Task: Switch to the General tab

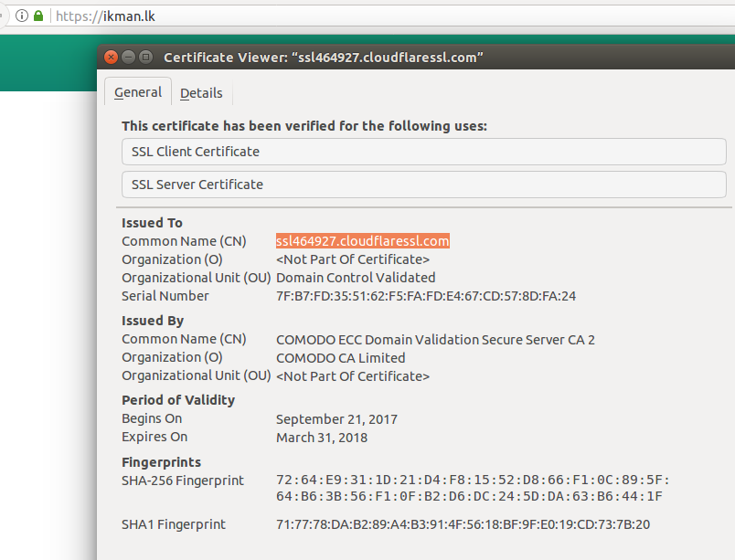Action: 138,92
